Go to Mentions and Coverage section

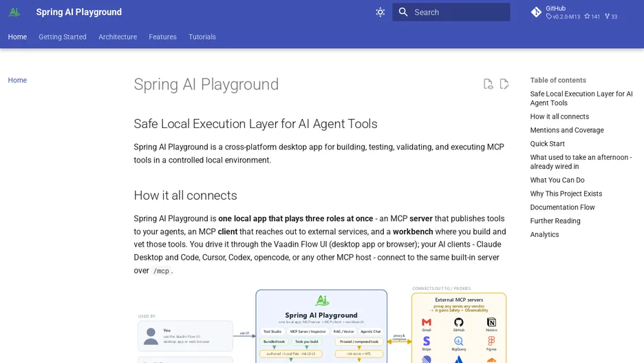567,130
